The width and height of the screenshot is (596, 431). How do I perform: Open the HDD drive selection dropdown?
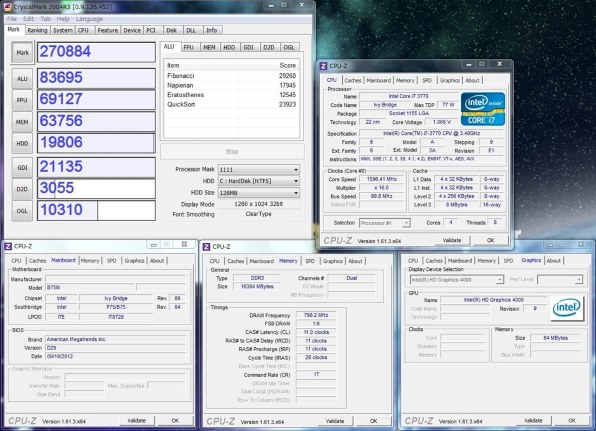tap(259, 181)
